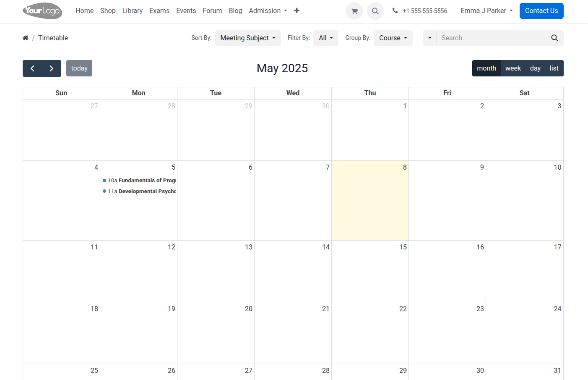Open the Forum menu item

(212, 10)
